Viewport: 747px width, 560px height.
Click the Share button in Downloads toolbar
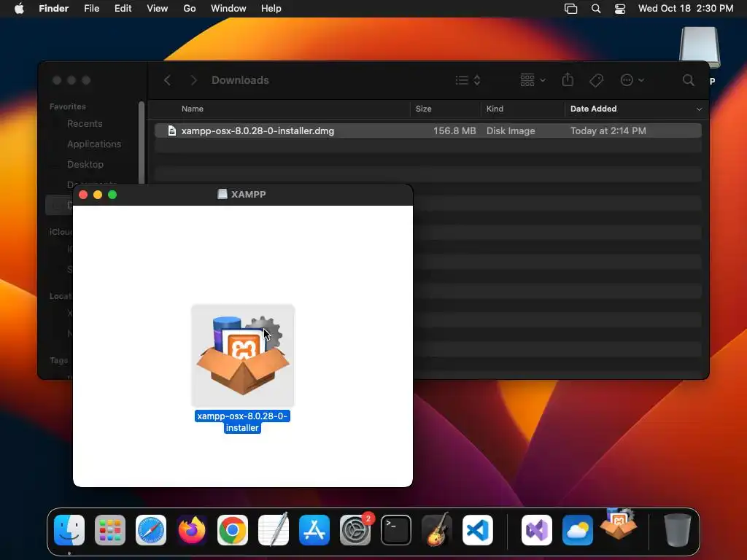coord(568,80)
